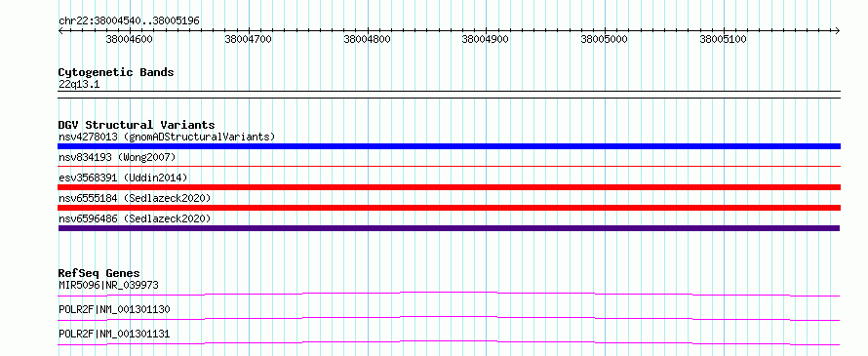This screenshot has width=868, height=356.
Task: Select the nsv4278013 (gnomADStructuralVariants) label
Action: [x=167, y=137]
